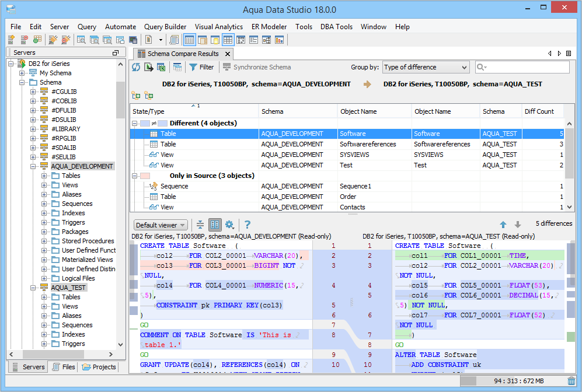Screen dimensions: 582x392
Task: Show the open tabs list icon
Action: click(568, 54)
